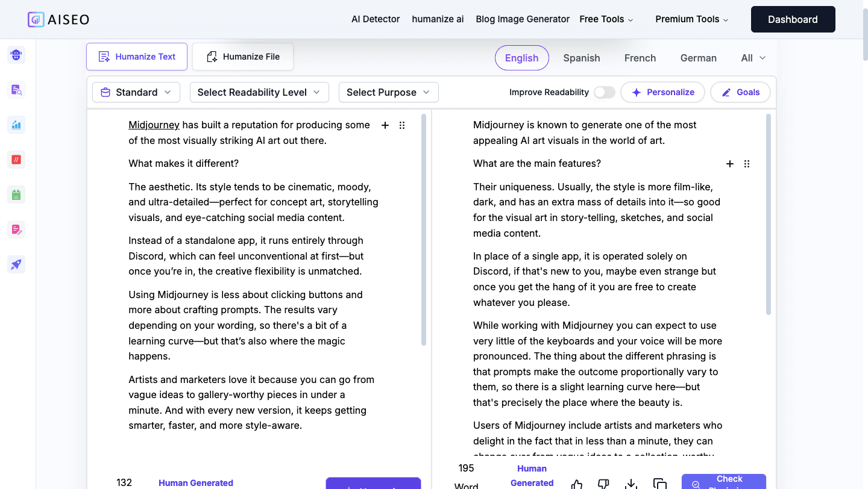Copy the humanized output text
Viewport: 868px width, 489px height.
click(660, 484)
